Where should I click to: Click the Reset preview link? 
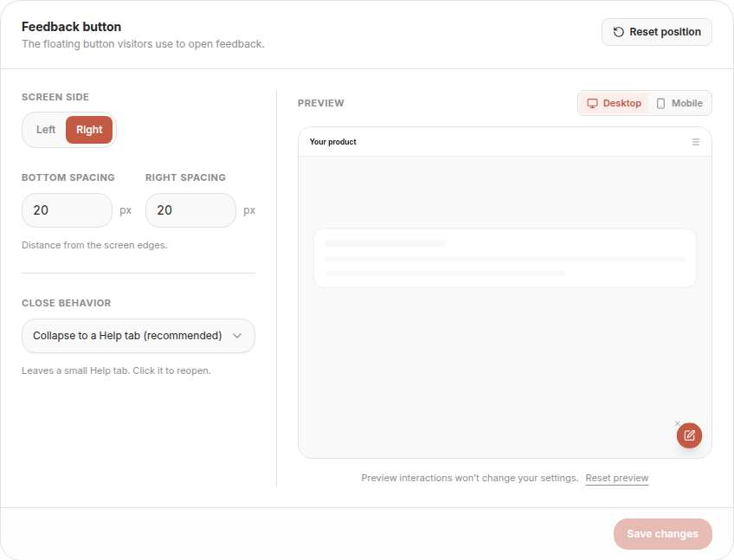coord(617,478)
